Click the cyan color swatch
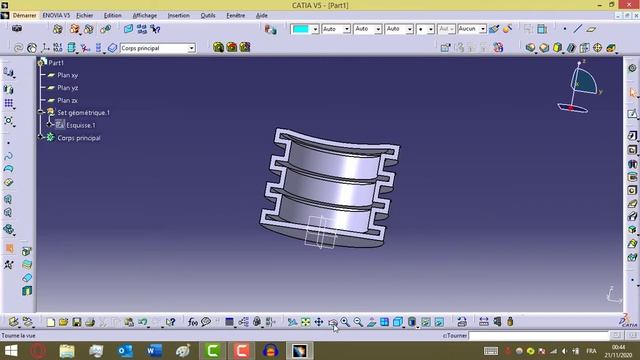The height and width of the screenshot is (360, 640). 301,29
